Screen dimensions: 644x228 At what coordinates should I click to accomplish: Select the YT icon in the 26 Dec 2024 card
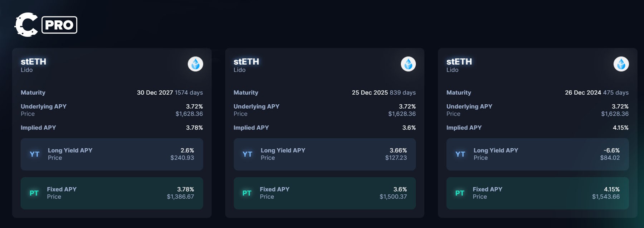[460, 154]
